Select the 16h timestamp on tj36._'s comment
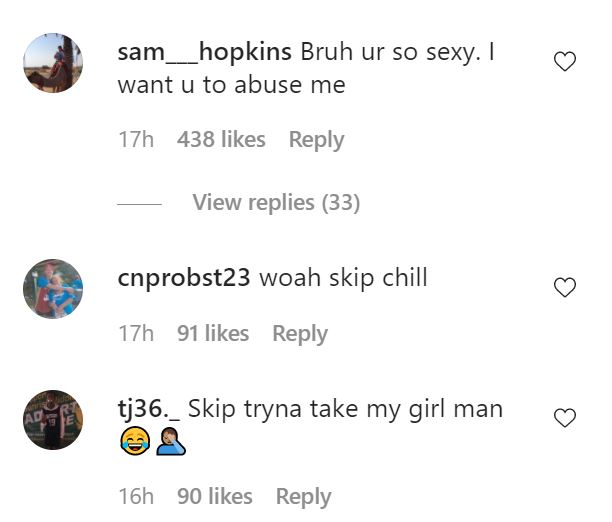Screen dimensions: 612x522 pos(136,496)
